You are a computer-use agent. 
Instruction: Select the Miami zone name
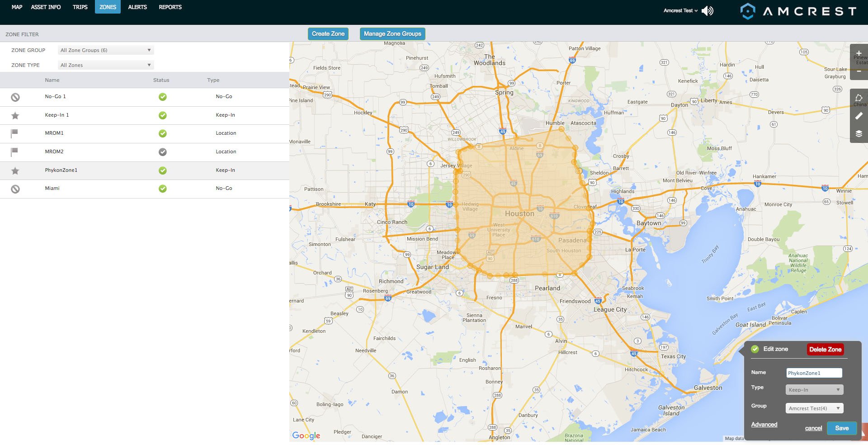pyautogui.click(x=52, y=188)
